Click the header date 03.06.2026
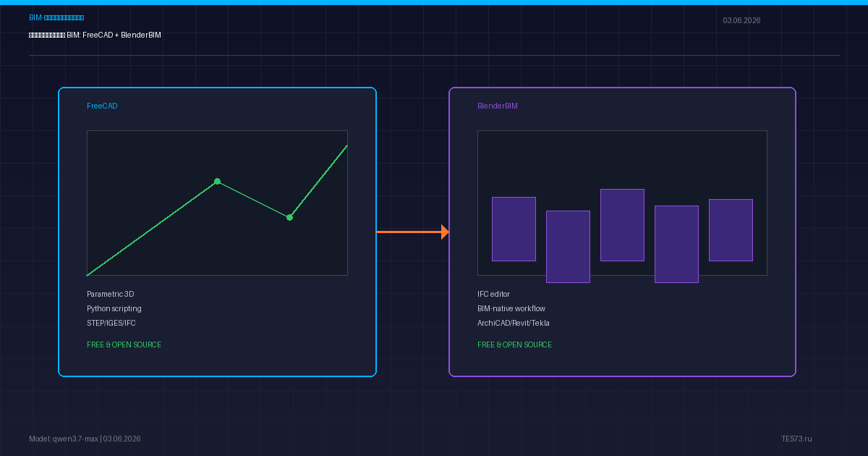Image resolution: width=868 pixels, height=456 pixels. click(741, 20)
